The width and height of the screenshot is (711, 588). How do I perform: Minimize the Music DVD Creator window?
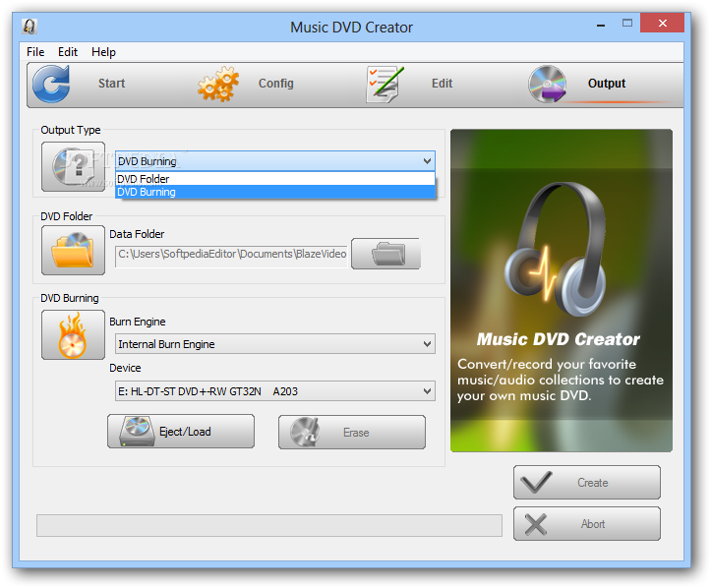(x=601, y=25)
